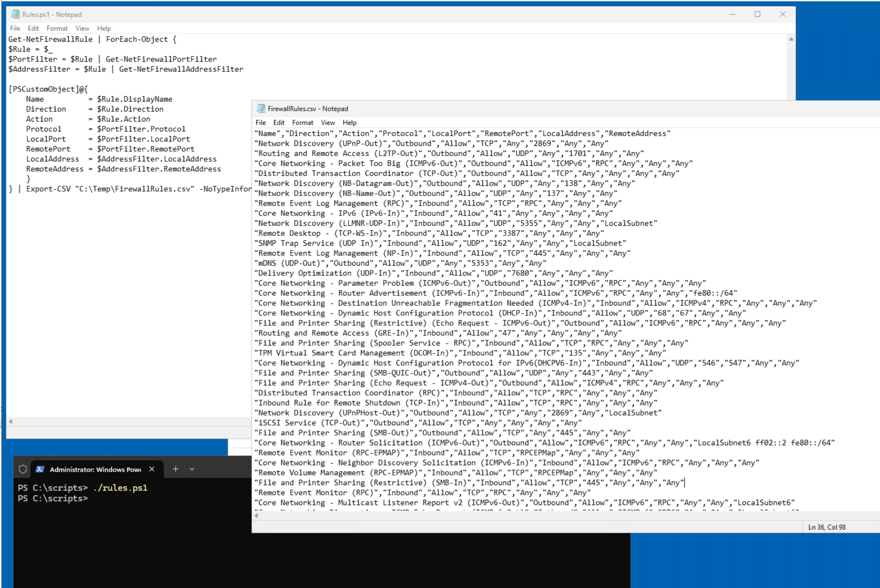Click the Notepad icon in FirewallRules.csv title bar

(x=261, y=108)
